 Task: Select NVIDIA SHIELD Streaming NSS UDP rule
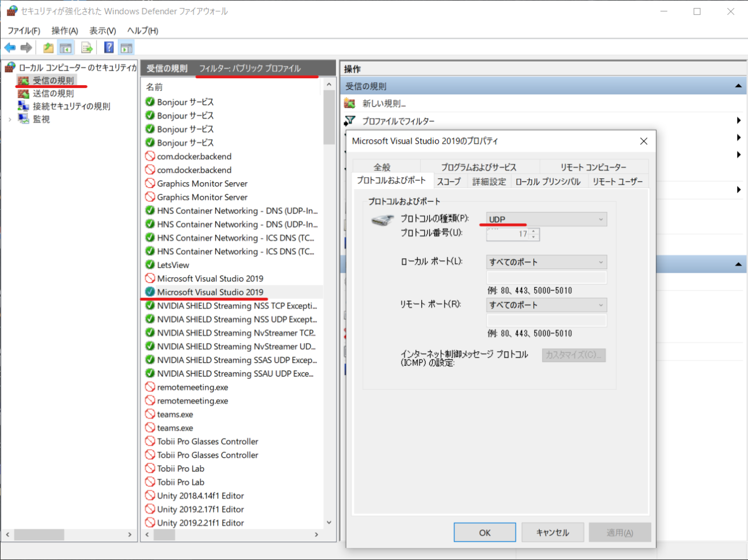(232, 319)
